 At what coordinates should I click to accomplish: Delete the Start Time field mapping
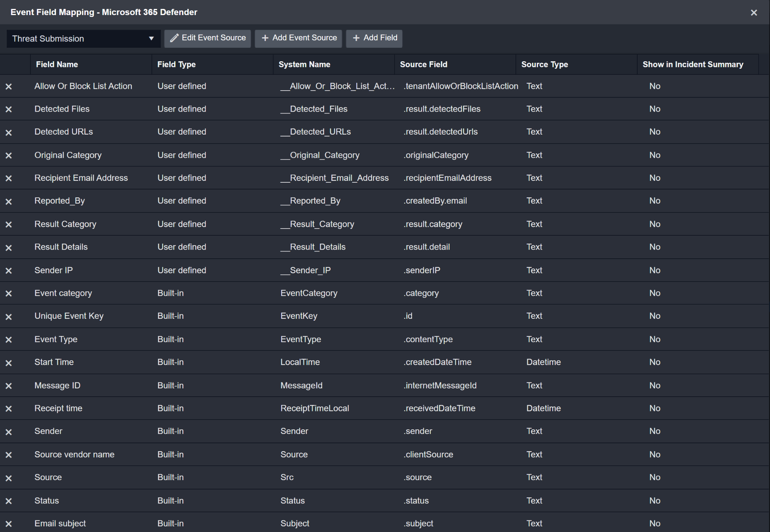coord(9,363)
